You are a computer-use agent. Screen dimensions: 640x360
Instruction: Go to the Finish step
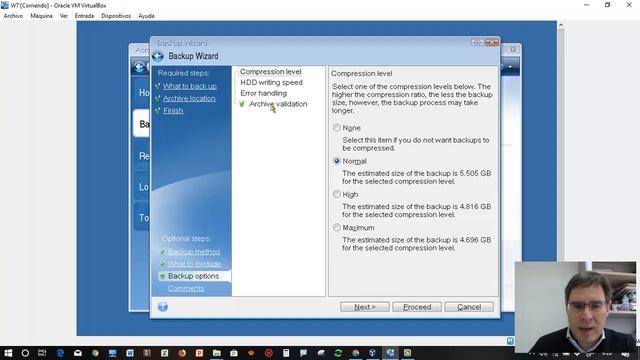[173, 111]
